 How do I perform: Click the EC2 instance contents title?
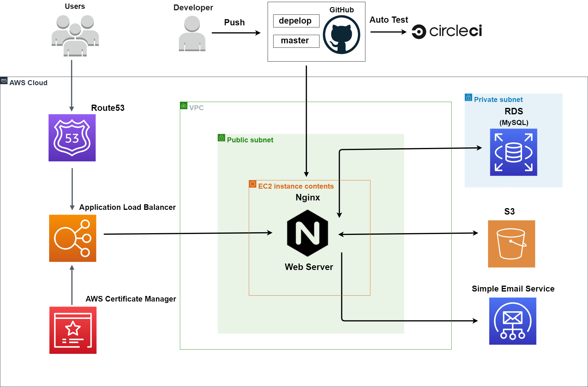[x=296, y=186]
